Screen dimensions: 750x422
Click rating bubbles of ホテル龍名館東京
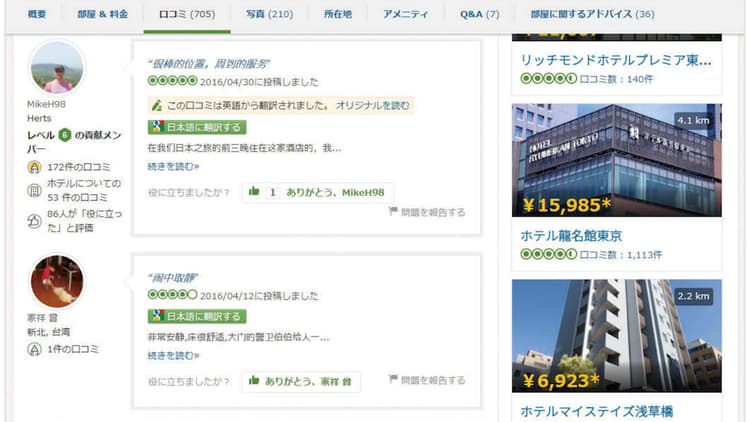tap(549, 255)
